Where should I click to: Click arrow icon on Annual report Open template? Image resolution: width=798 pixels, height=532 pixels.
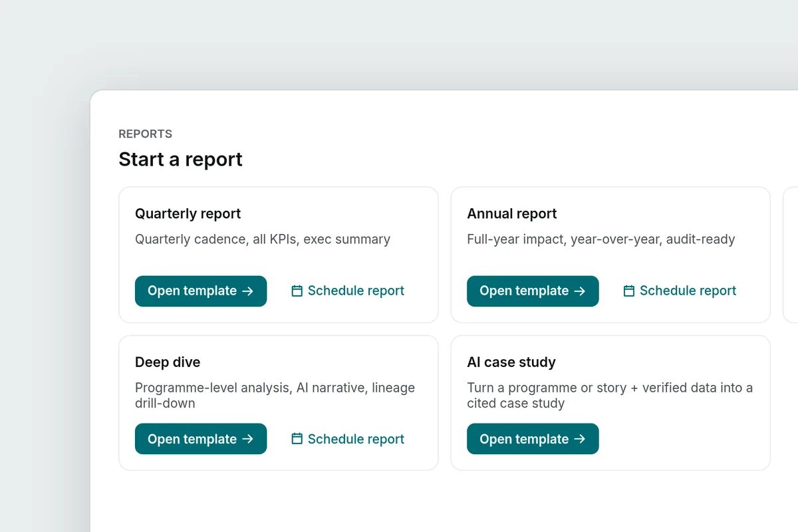click(580, 291)
